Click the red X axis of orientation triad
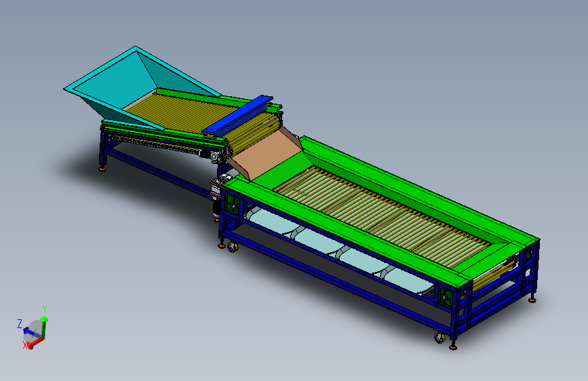 pyautogui.click(x=36, y=342)
